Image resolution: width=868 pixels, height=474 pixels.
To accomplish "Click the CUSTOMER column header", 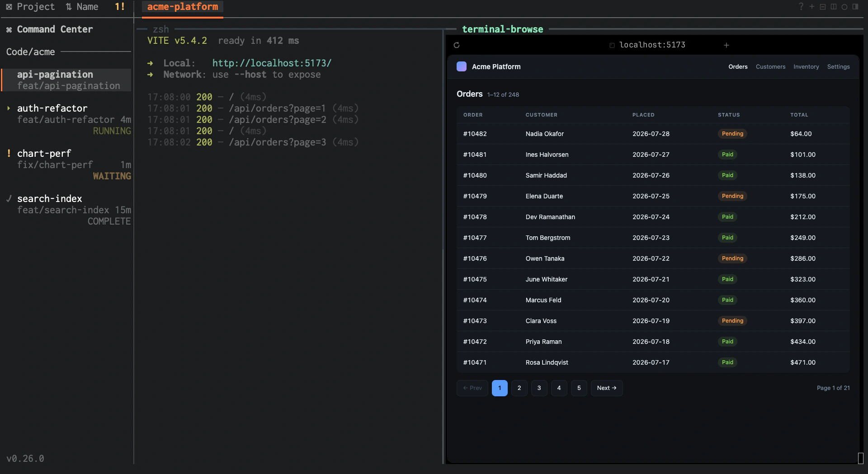I will tap(541, 115).
